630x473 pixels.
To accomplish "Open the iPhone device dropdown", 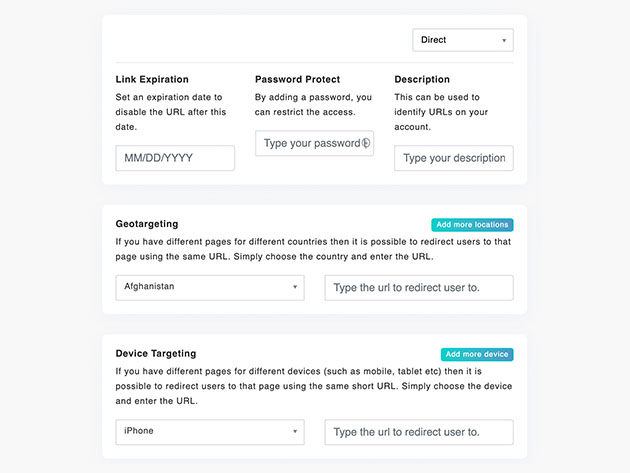I will click(x=210, y=432).
